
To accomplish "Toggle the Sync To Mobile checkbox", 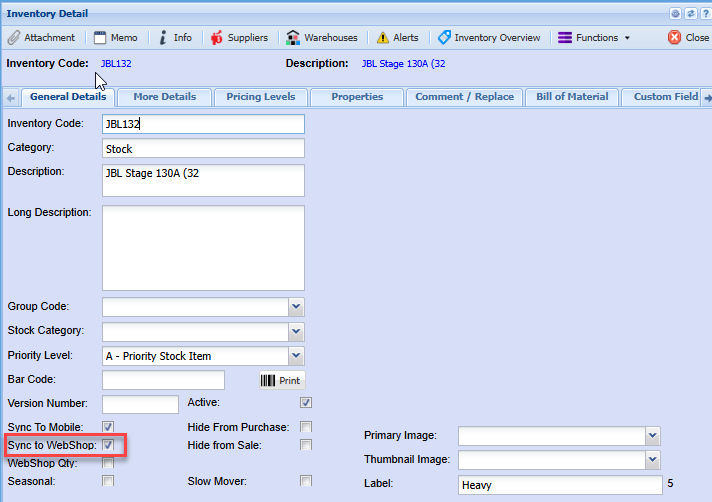I will 108,427.
